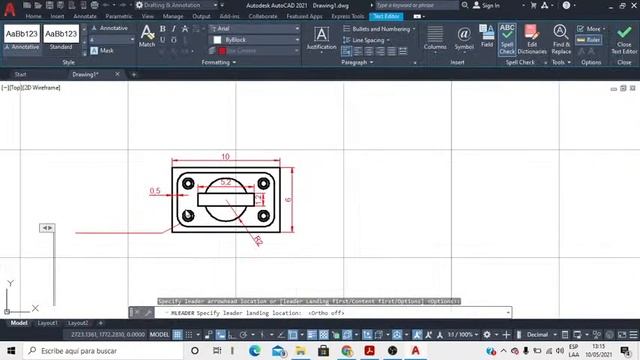640x360 pixels.
Task: Click the MODEL space status button
Action: [x=159, y=335]
